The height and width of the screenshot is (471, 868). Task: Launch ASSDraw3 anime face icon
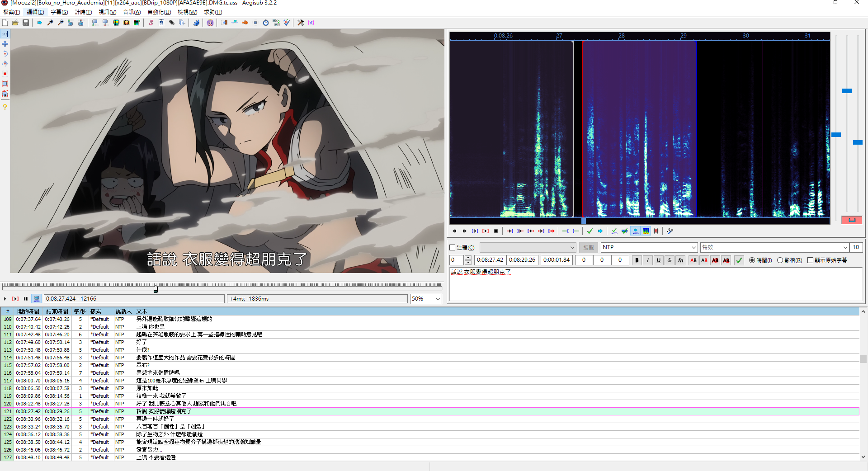(210, 23)
